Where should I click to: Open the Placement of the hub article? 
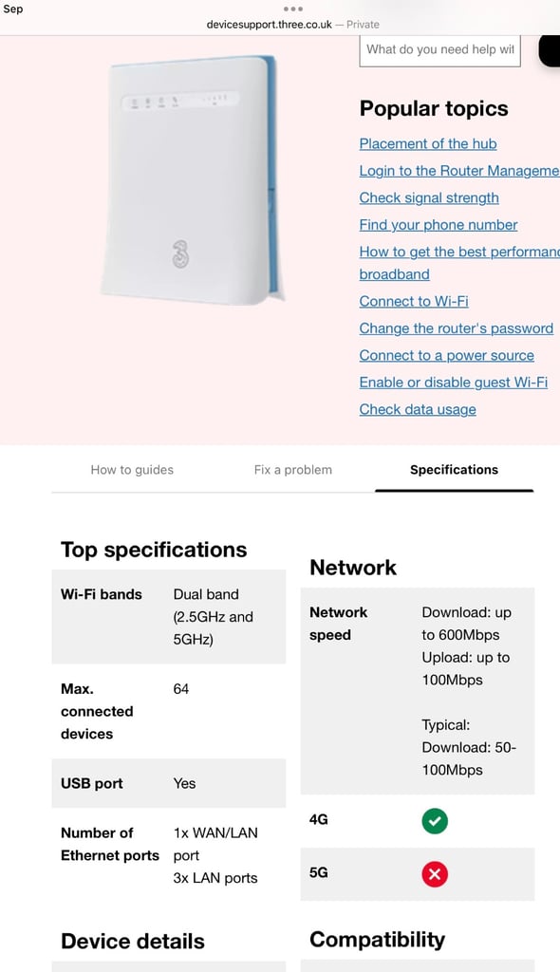427,143
